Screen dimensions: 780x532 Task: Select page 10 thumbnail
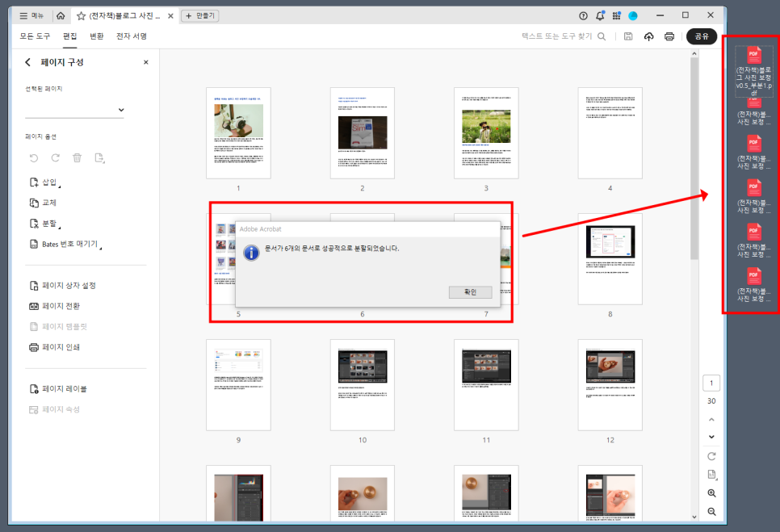pyautogui.click(x=362, y=385)
